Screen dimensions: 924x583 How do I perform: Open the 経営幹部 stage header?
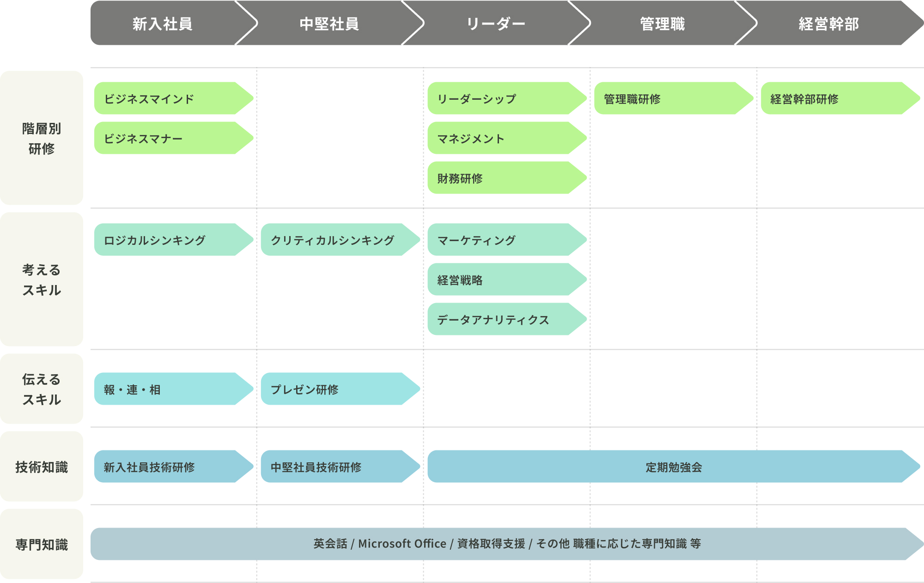[x=829, y=23]
